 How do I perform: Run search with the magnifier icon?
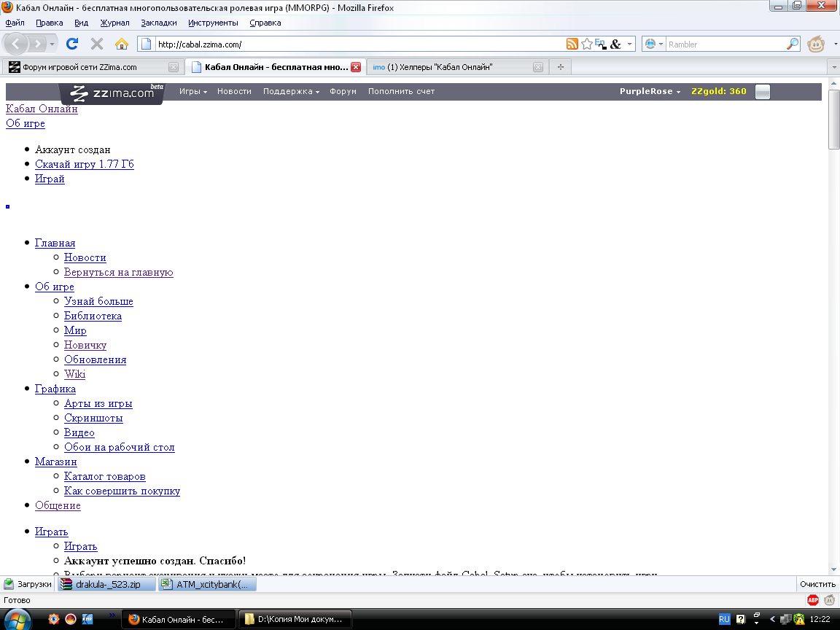pyautogui.click(x=793, y=44)
